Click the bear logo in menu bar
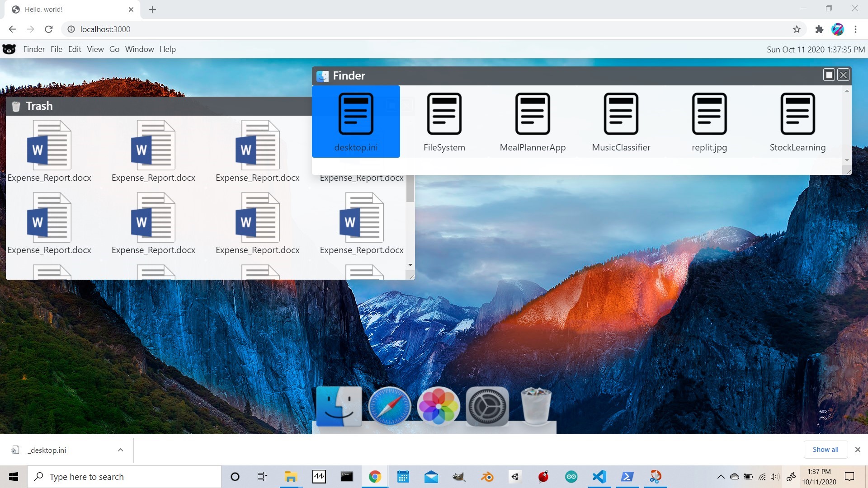Viewport: 868px width, 488px height. point(9,49)
